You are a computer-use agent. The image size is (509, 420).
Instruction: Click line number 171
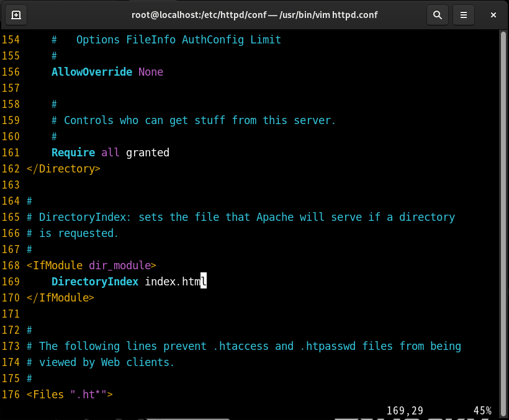click(x=11, y=315)
